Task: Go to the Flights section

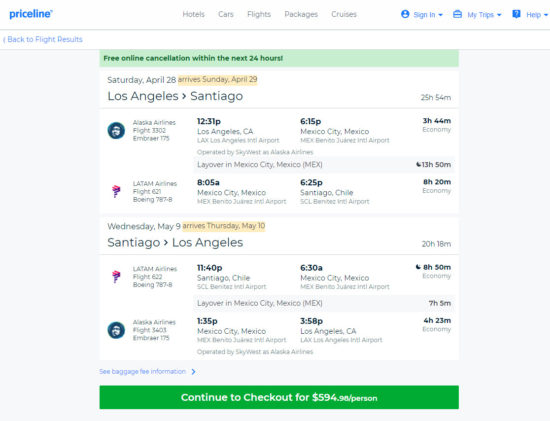Action: tap(259, 14)
